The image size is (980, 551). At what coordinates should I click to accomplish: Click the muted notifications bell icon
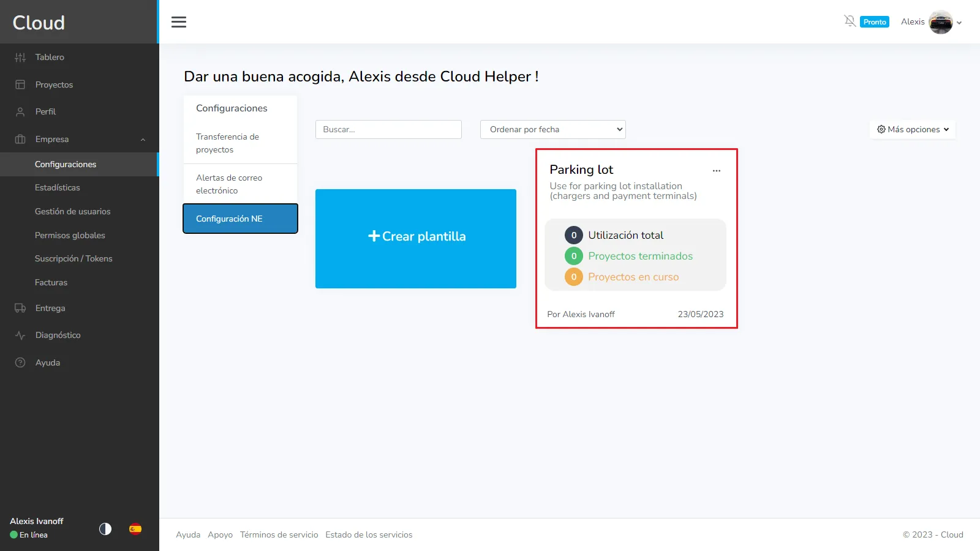[x=850, y=21]
